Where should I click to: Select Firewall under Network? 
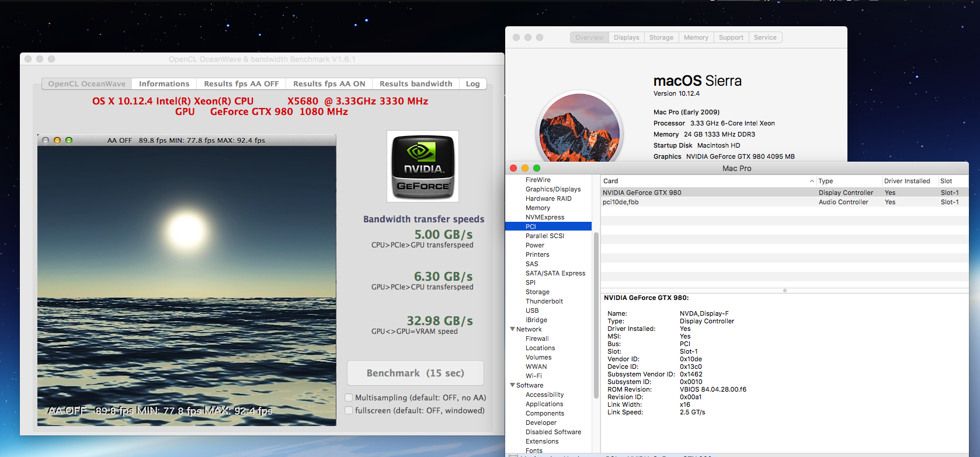[x=537, y=339]
